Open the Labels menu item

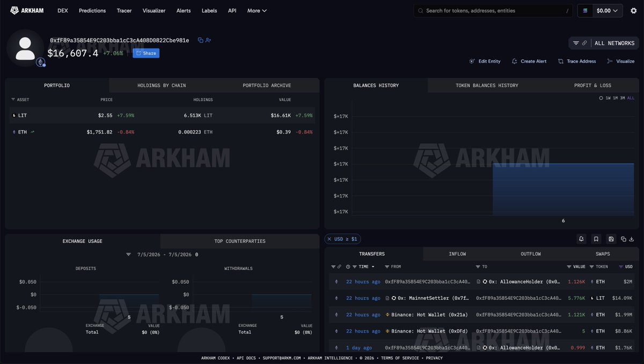click(209, 11)
